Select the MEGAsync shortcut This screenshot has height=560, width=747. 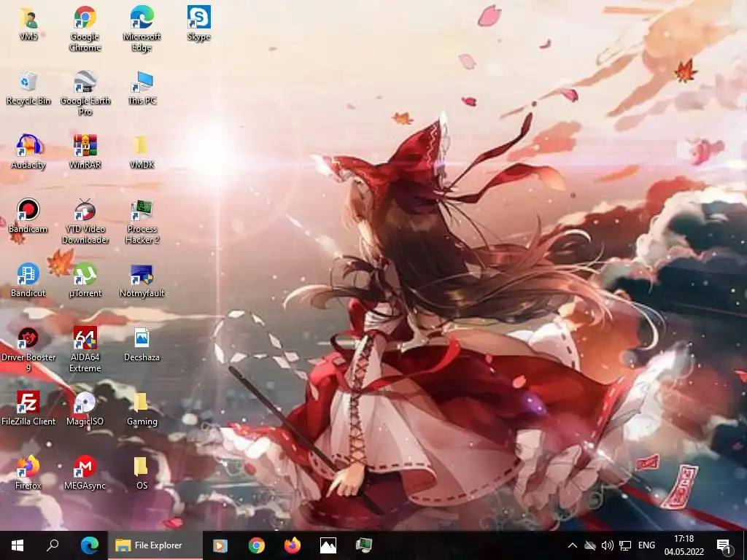pos(85,472)
